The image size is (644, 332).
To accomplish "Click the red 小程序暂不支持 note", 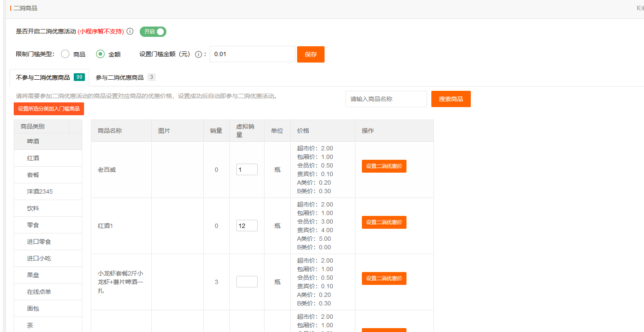I will click(101, 31).
